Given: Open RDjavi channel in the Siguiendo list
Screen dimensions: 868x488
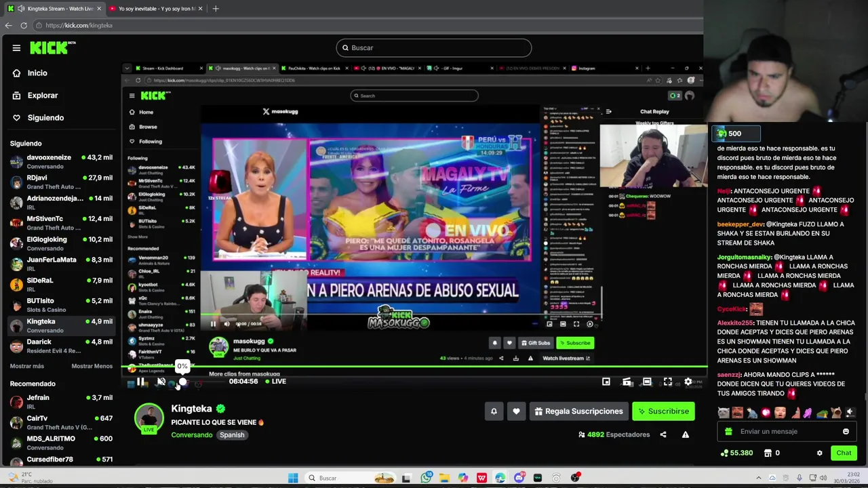Looking at the screenshot, I should (x=61, y=182).
